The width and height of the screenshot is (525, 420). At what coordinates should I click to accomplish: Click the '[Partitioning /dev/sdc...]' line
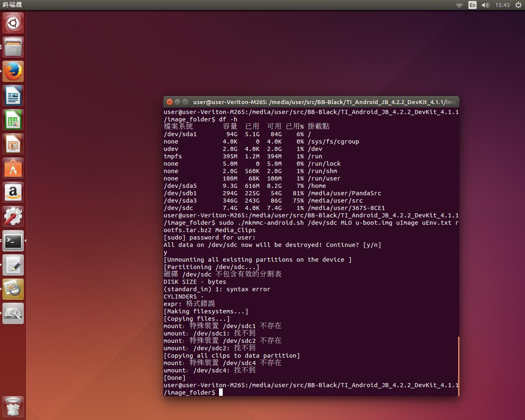(212, 267)
